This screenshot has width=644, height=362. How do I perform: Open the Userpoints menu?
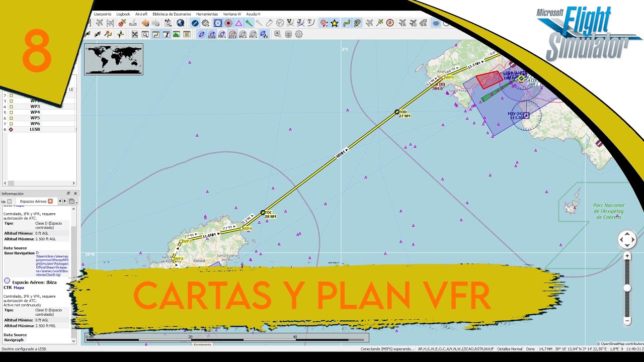click(102, 14)
